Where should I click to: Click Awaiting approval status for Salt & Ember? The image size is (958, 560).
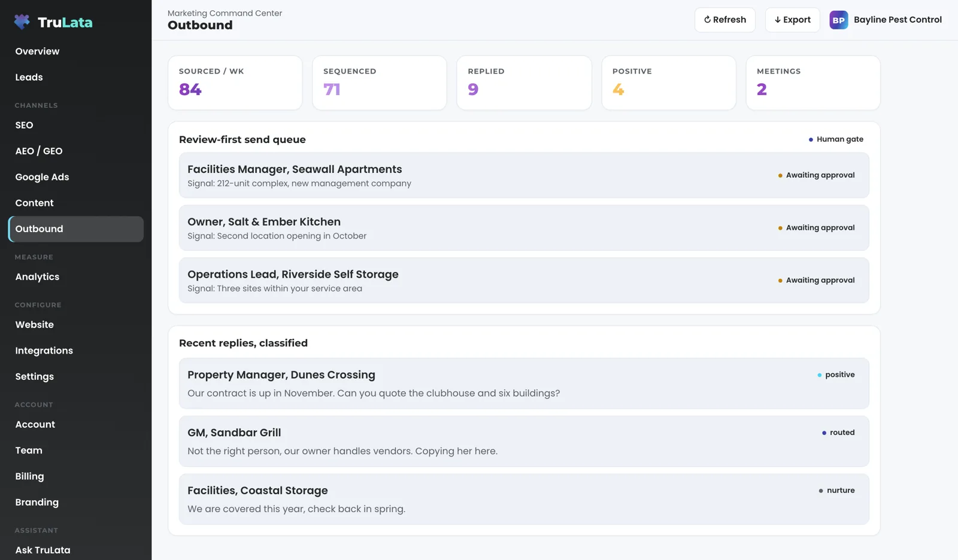pos(816,228)
